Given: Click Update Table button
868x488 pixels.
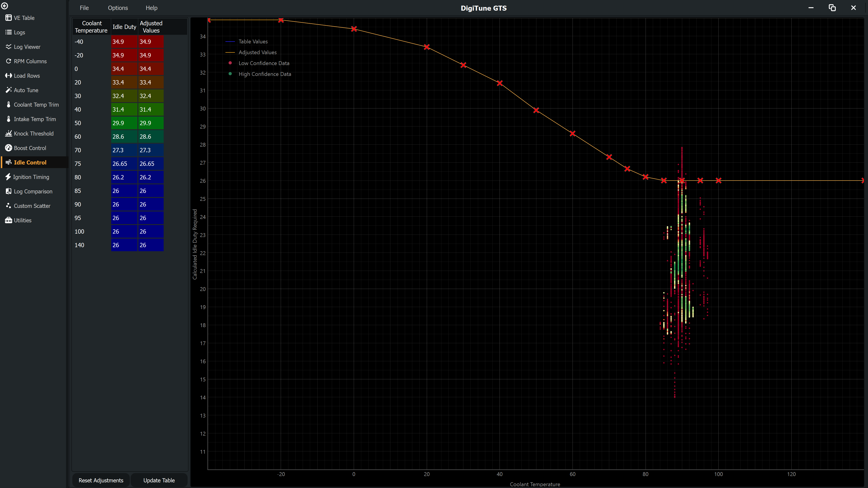Looking at the screenshot, I should (x=159, y=480).
